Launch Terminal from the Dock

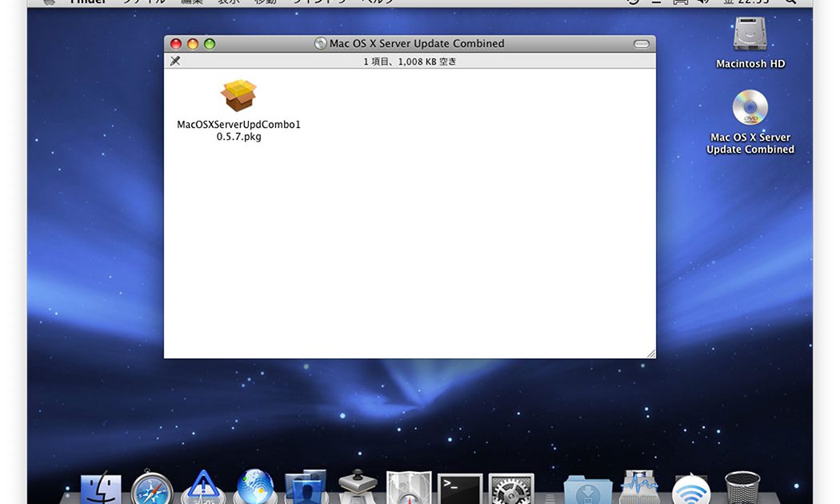click(460, 489)
